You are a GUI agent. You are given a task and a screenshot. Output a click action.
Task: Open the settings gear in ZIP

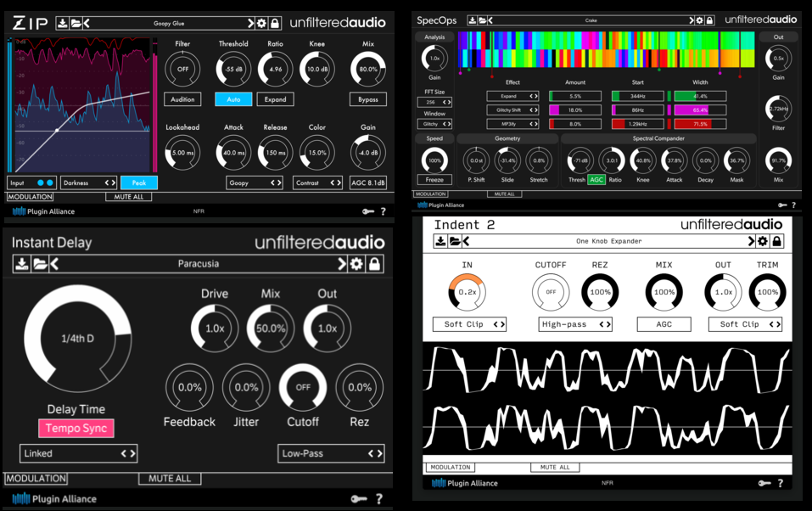coord(261,23)
